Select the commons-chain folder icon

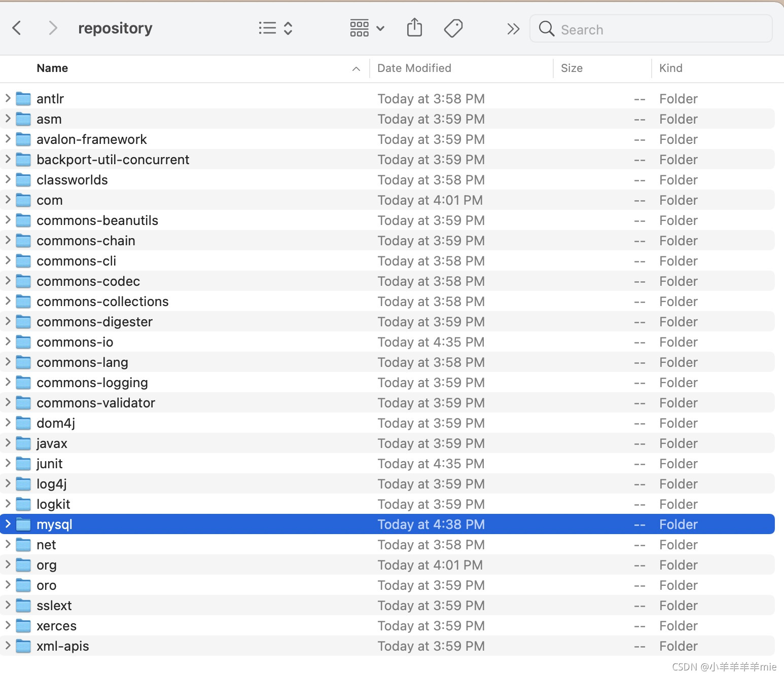[x=23, y=240]
